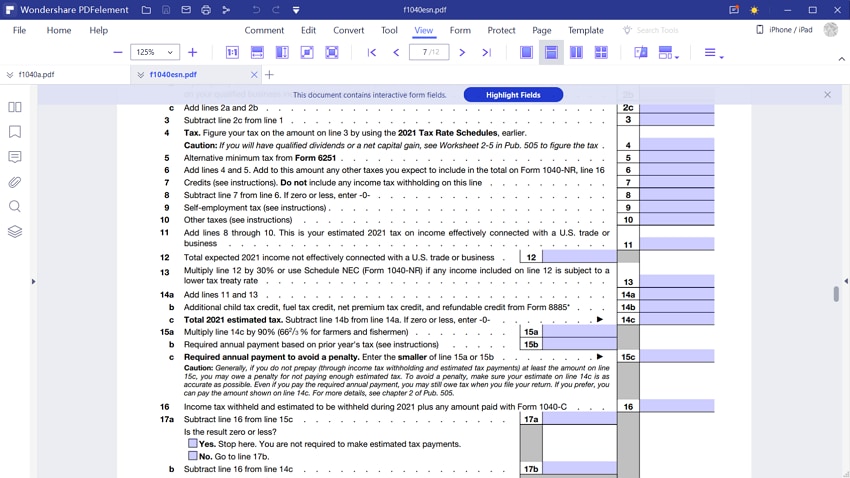This screenshot has height=478, width=850.
Task: Click the Search Tools field
Action: (x=657, y=30)
